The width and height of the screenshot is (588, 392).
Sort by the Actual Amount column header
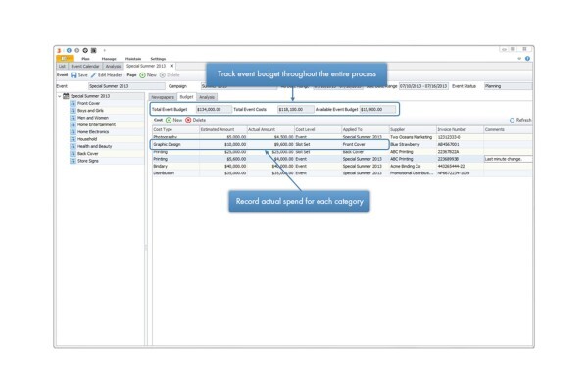[270, 129]
